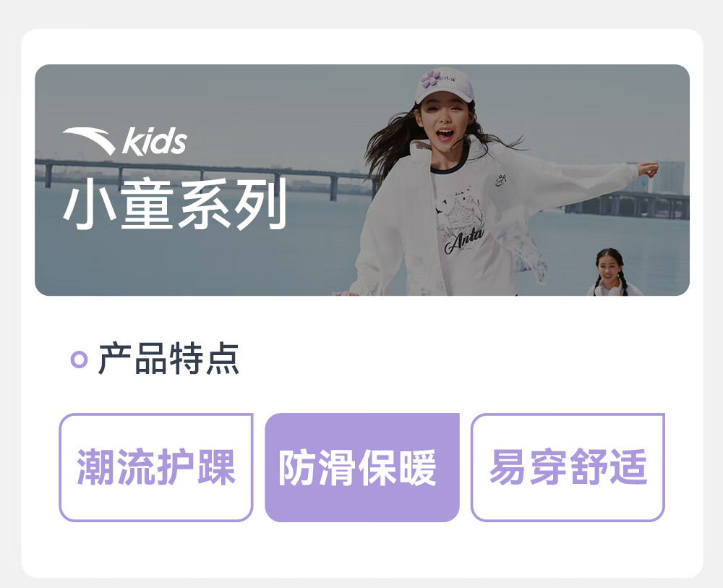The width and height of the screenshot is (723, 588).
Task: Click the 小童系列 banner title
Action: 175,204
